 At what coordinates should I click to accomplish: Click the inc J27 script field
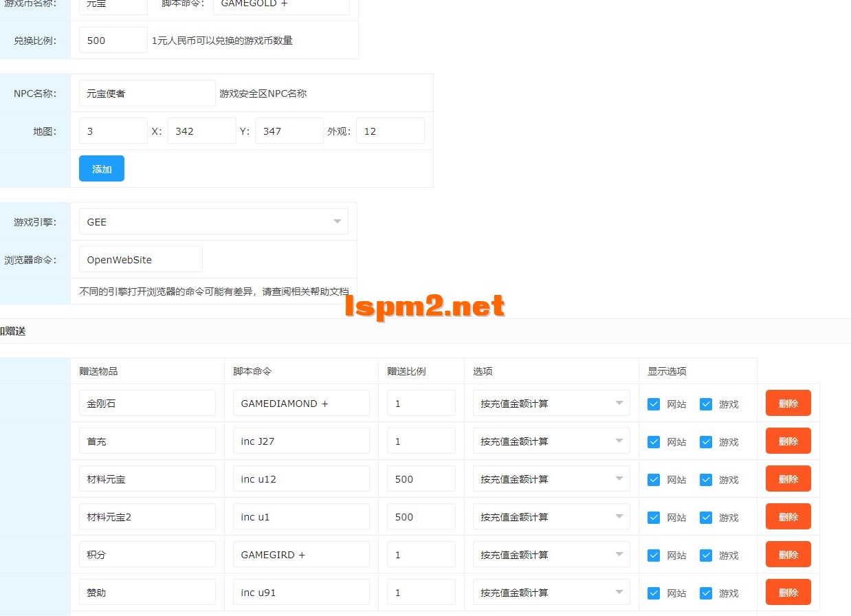[x=301, y=441]
